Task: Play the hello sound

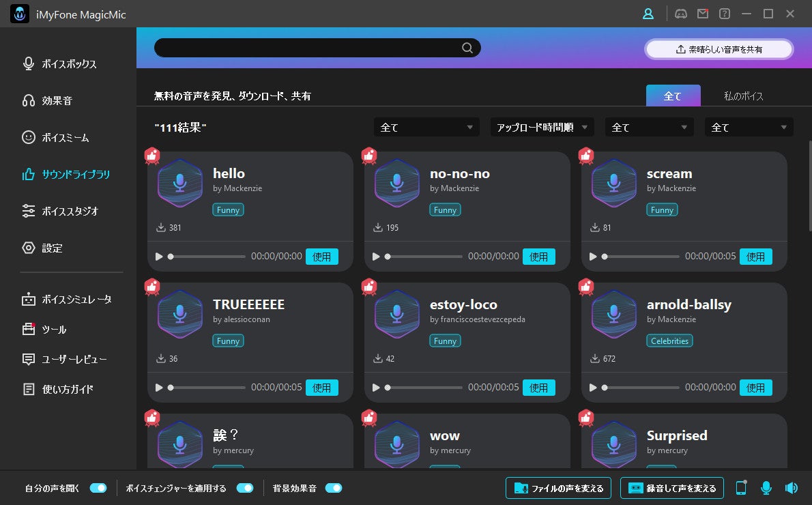Action: (x=159, y=257)
